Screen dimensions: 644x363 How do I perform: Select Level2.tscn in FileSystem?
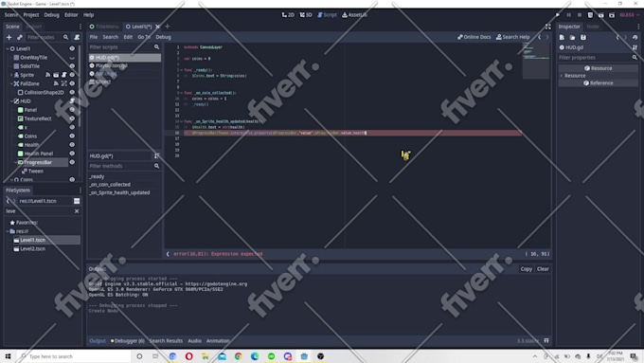33,248
